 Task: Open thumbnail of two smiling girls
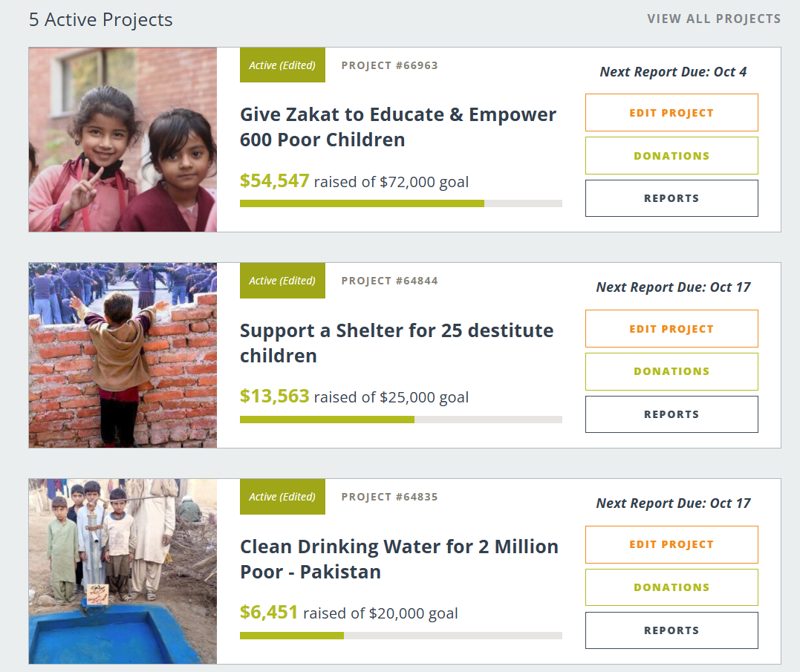[123, 140]
